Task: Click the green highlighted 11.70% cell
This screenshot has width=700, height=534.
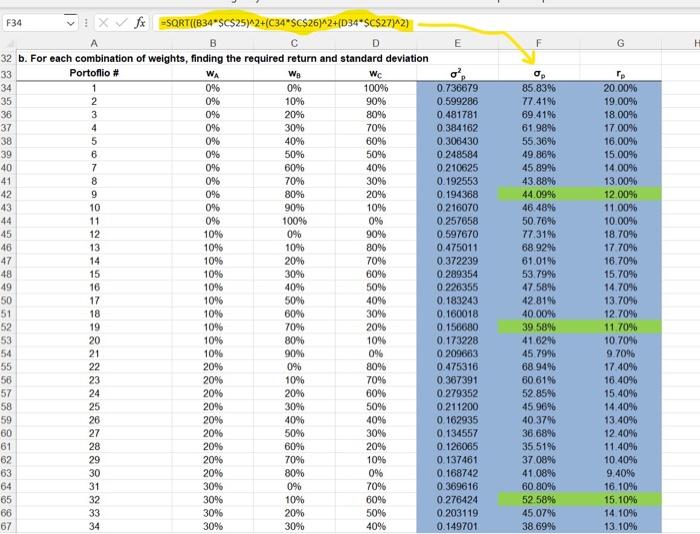Action: coord(621,327)
